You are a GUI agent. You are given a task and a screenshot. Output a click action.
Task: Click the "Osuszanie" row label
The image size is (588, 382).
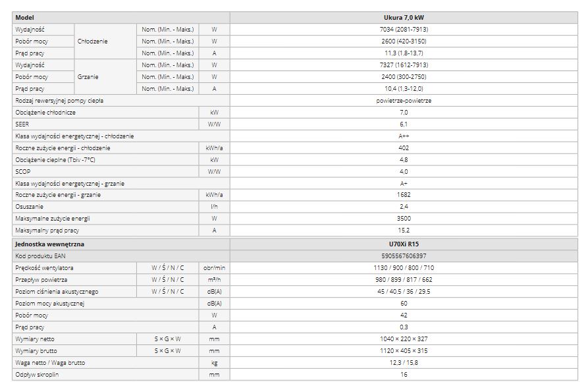[29, 207]
